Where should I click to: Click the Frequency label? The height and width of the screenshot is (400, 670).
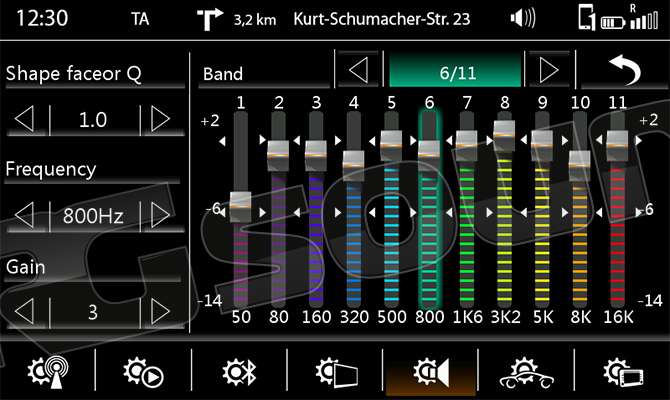50,169
